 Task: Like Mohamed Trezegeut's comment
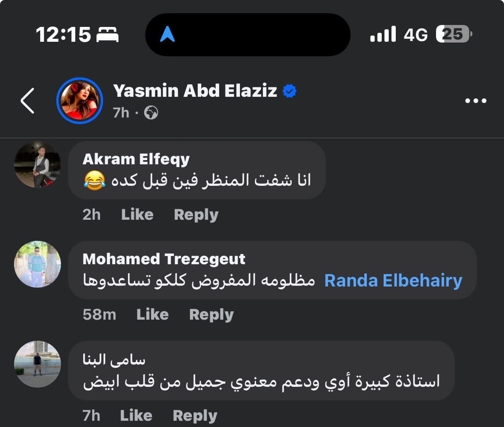pos(152,314)
